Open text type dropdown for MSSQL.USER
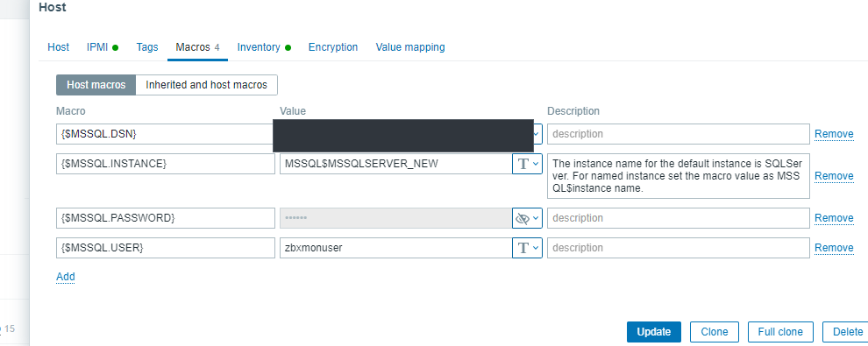The width and height of the screenshot is (868, 346). (527, 248)
